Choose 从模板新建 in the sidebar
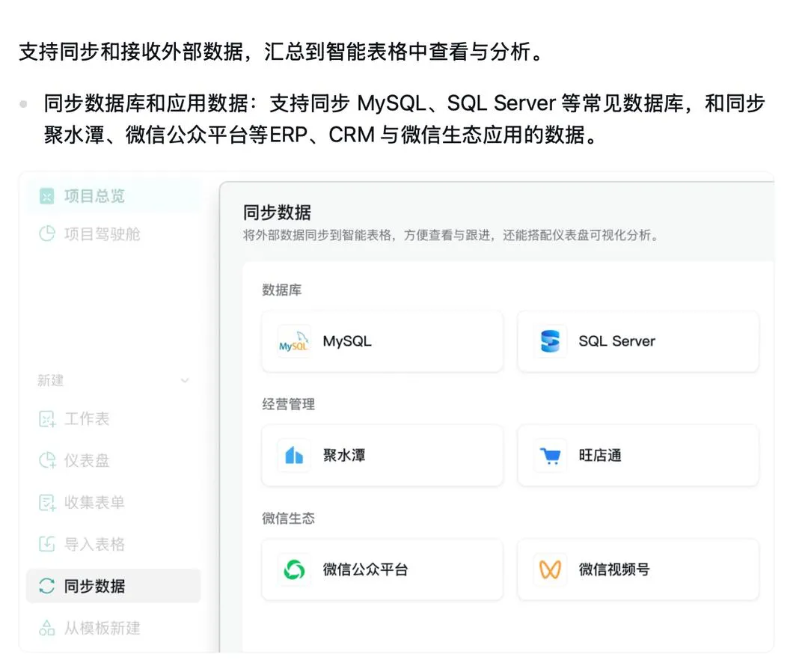 tap(113, 628)
